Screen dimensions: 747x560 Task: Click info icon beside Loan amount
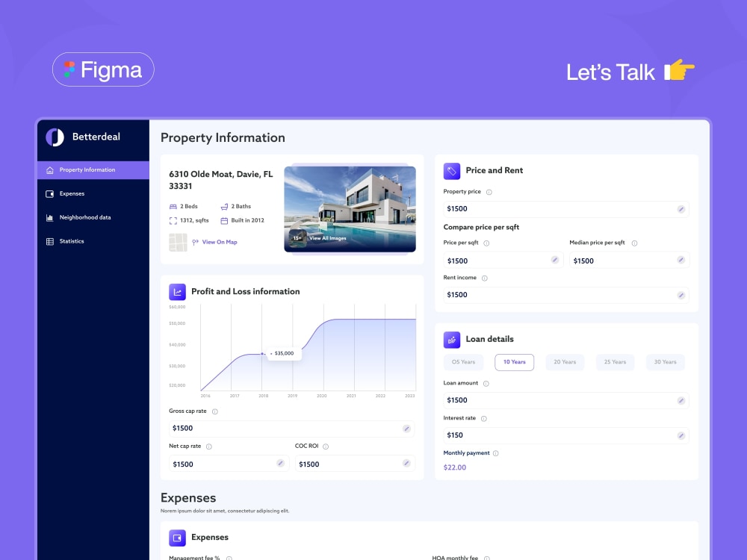[x=486, y=383]
